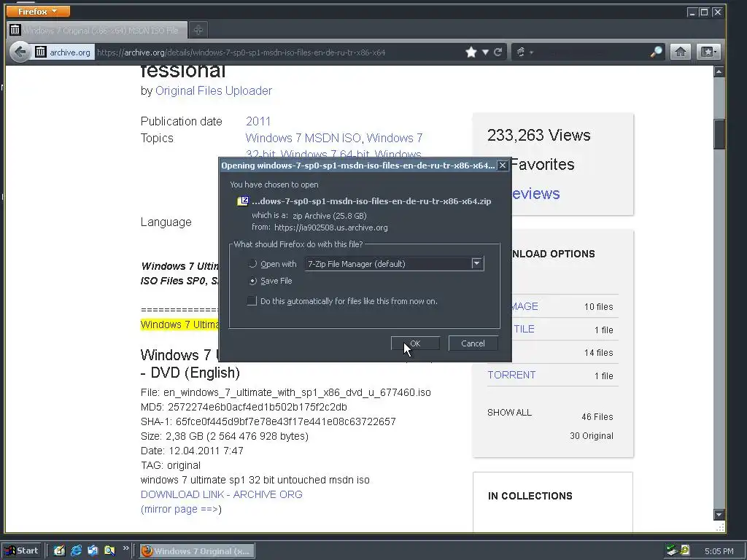Open the search engine selector icon
This screenshot has height=560, width=747.
tap(521, 52)
